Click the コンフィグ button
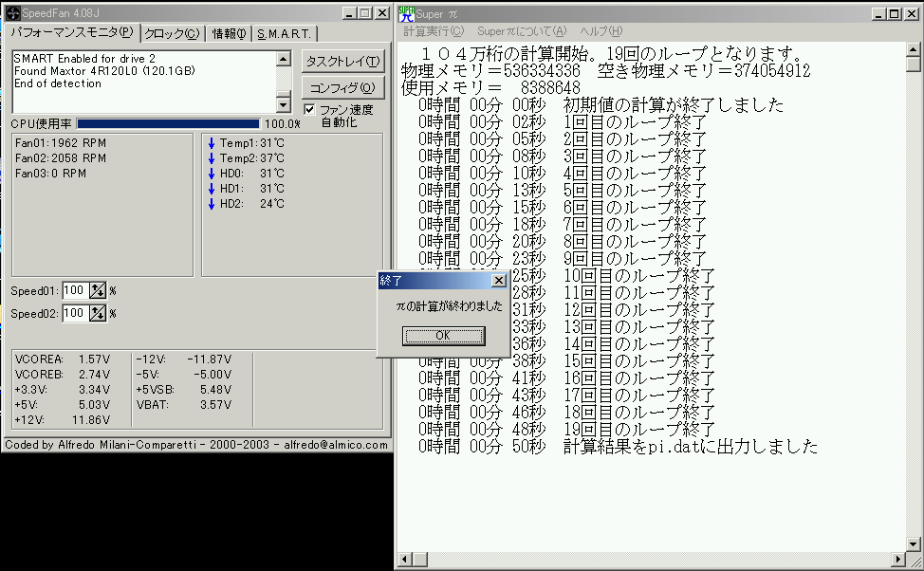The height and width of the screenshot is (571, 924). point(342,88)
